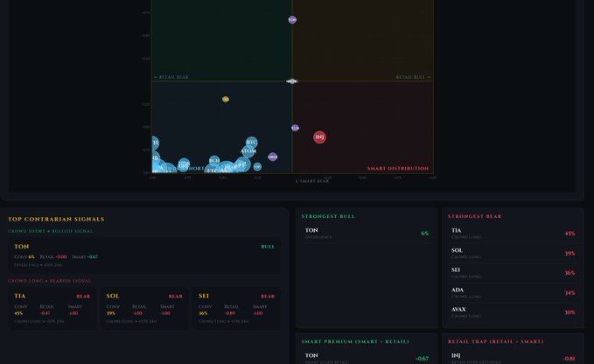Open the TIA bear signal card
The height and width of the screenshot is (364, 594).
52,308
